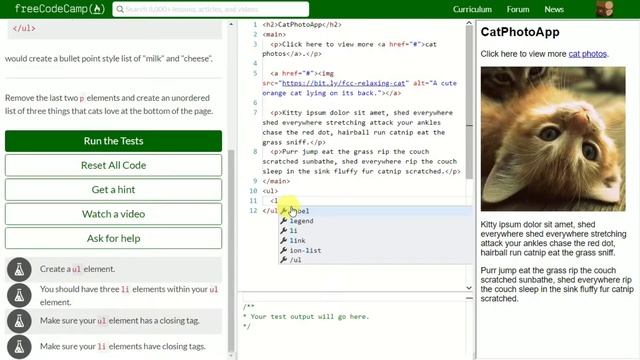Click the bit.ly URL in code editor
The width and height of the screenshot is (640, 360).
(344, 83)
